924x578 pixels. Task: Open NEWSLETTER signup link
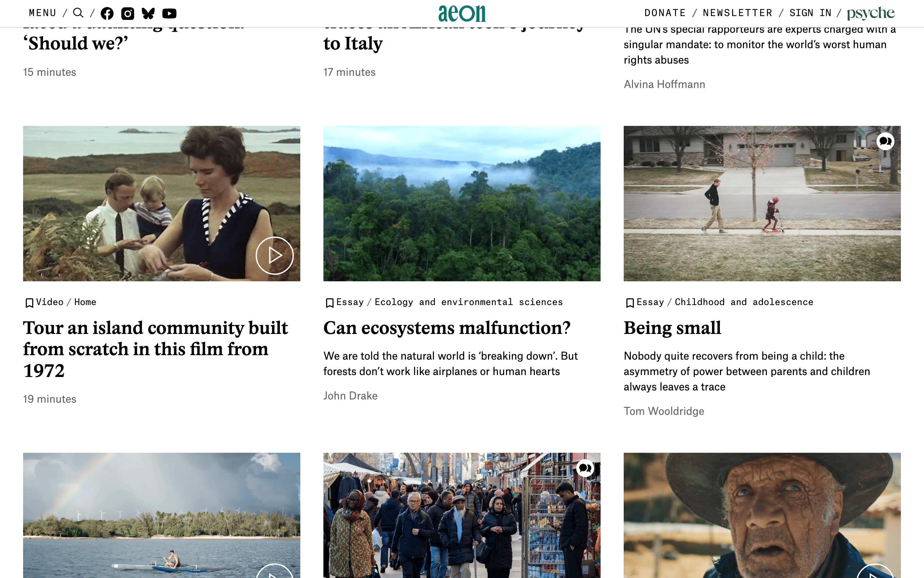pos(738,13)
